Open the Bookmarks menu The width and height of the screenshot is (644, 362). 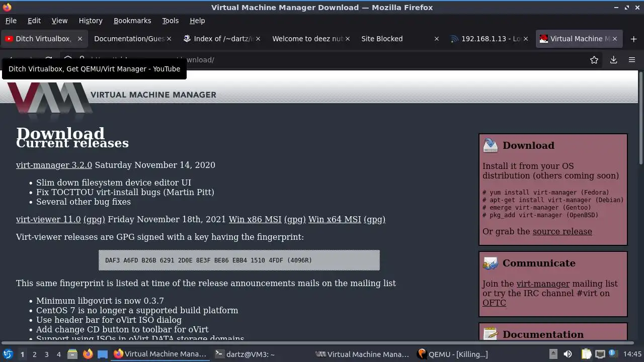pyautogui.click(x=132, y=21)
